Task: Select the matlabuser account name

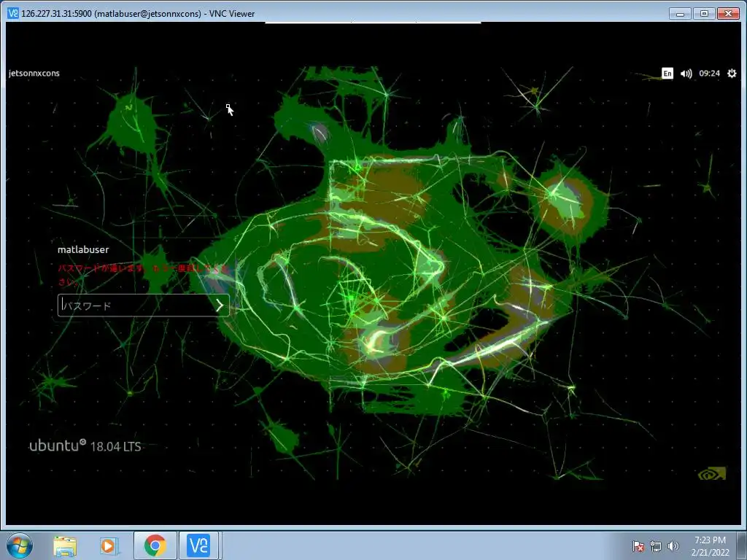Action: (x=83, y=249)
